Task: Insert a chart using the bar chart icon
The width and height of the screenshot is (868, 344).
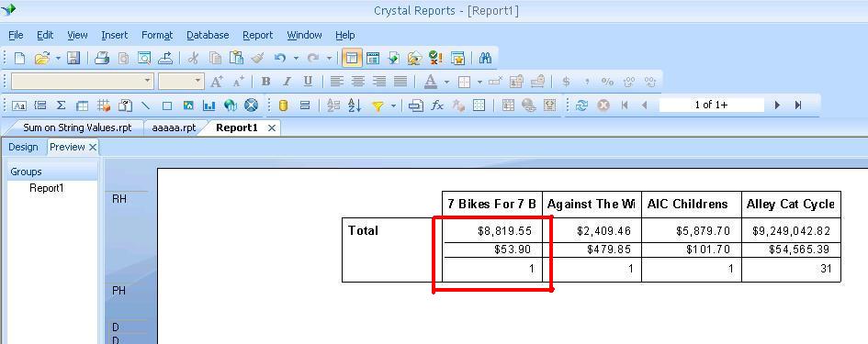Action: pos(209,105)
